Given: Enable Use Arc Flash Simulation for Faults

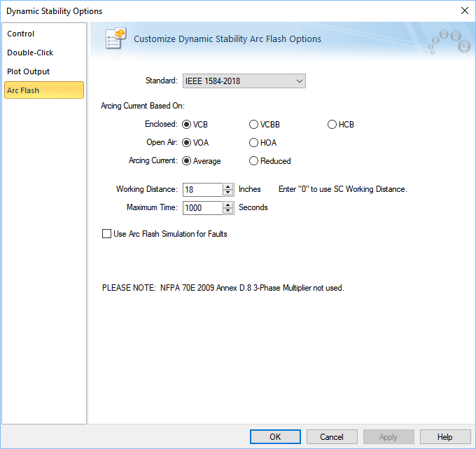Looking at the screenshot, I should point(107,234).
